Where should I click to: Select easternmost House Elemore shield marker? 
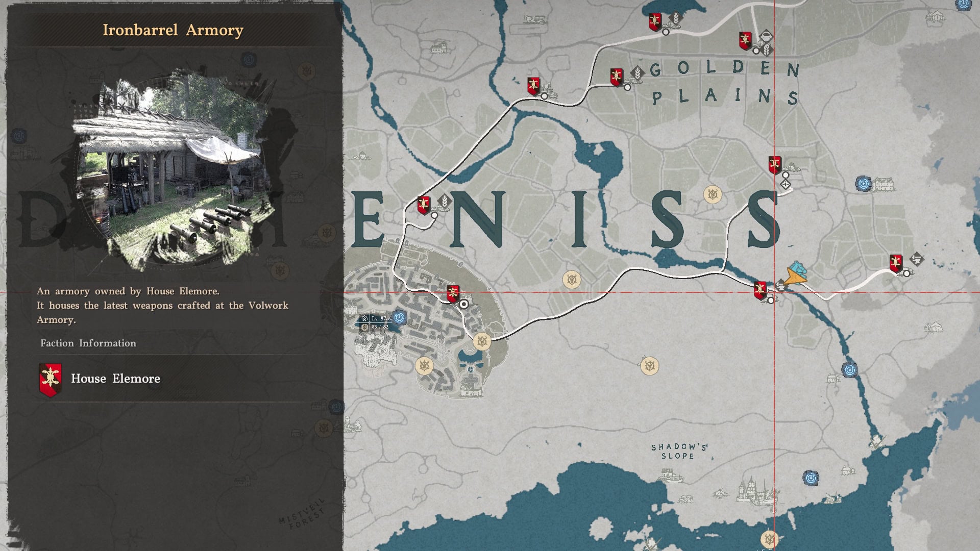pos(896,263)
